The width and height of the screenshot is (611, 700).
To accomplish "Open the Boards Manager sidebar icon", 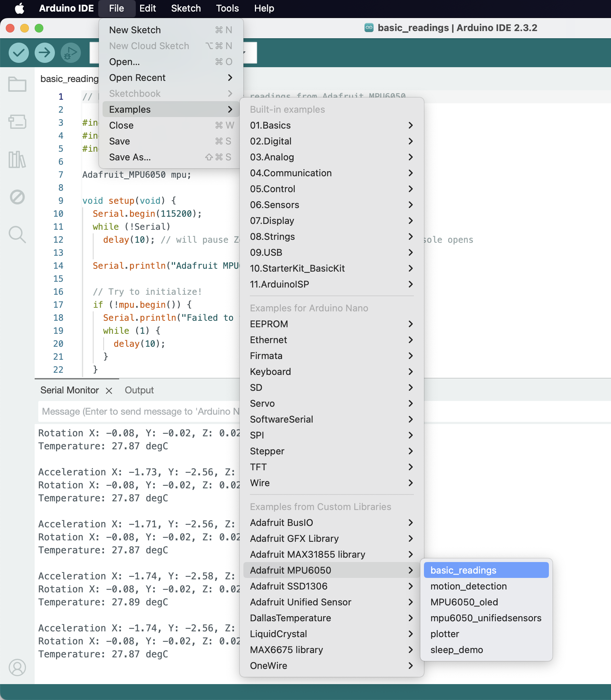I will pyautogui.click(x=17, y=122).
